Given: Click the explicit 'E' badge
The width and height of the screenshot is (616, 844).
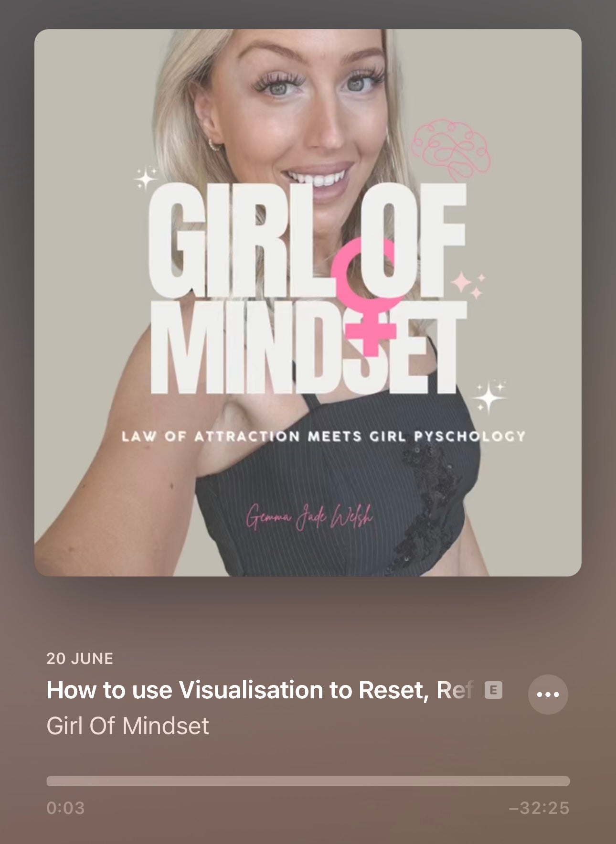Looking at the screenshot, I should click(493, 690).
